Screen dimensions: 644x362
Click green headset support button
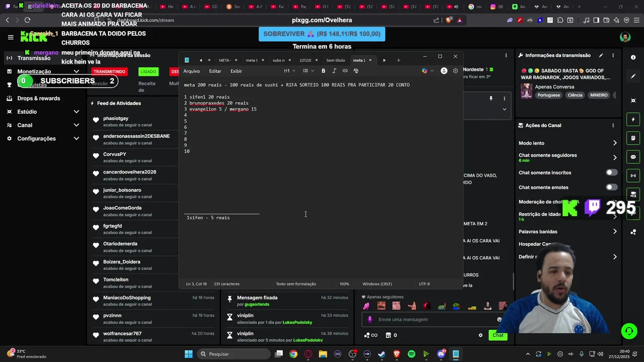point(629,331)
